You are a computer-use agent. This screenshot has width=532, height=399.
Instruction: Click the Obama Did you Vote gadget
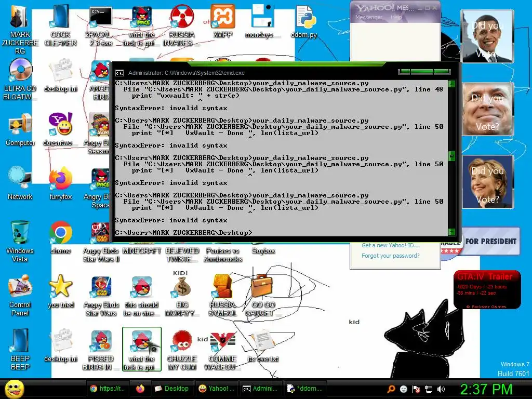[x=487, y=36]
